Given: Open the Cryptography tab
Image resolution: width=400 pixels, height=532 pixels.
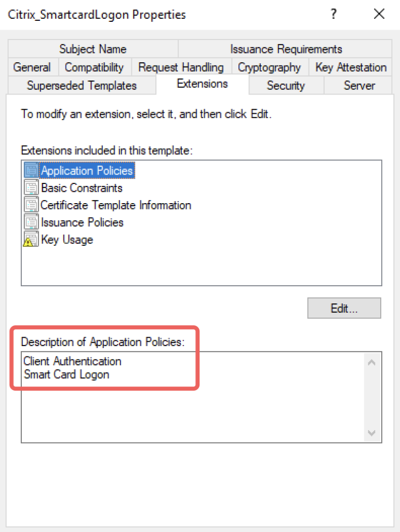Looking at the screenshot, I should tap(270, 67).
